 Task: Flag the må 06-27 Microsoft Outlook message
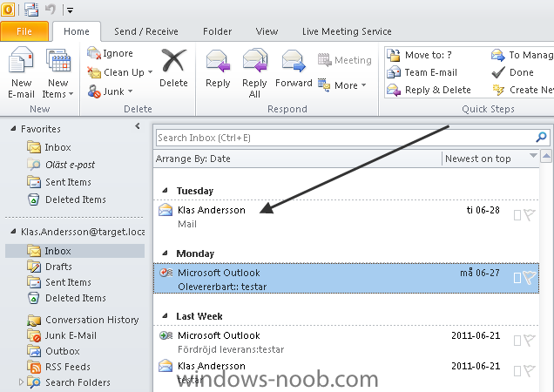[530, 278]
